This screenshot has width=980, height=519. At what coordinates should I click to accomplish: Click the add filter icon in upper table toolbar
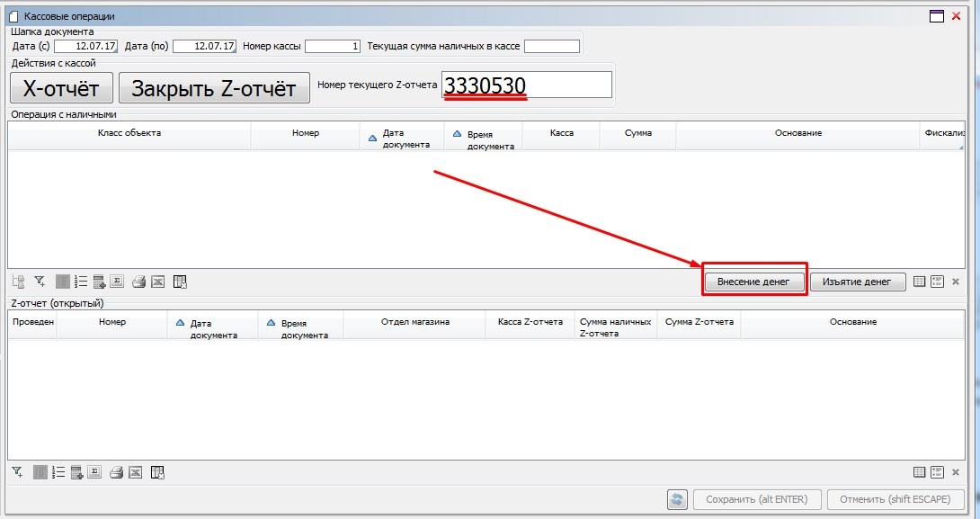click(40, 282)
